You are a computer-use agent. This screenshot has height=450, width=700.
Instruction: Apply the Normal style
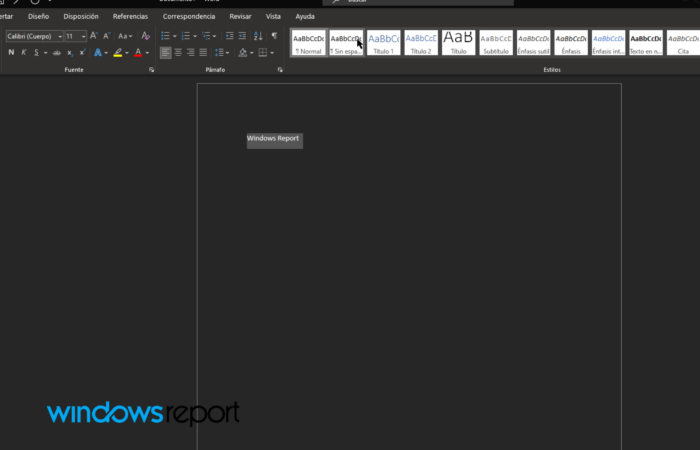[x=308, y=43]
